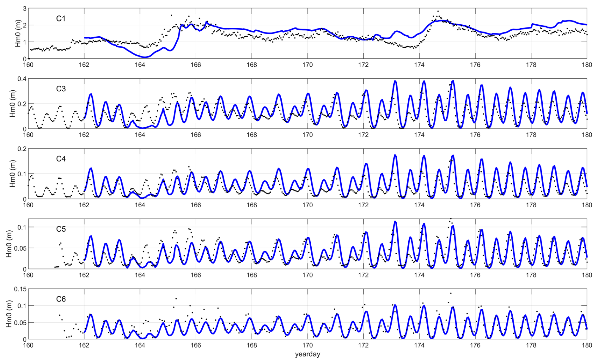Click the Hm0 (m) y-axis title of C5
The height and width of the screenshot is (364, 598).
(9, 244)
